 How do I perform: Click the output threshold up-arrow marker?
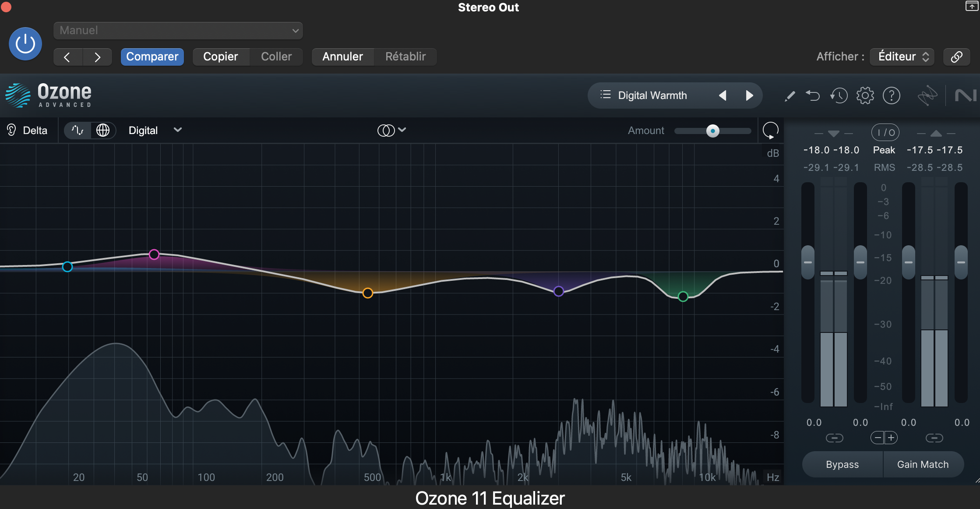point(936,133)
